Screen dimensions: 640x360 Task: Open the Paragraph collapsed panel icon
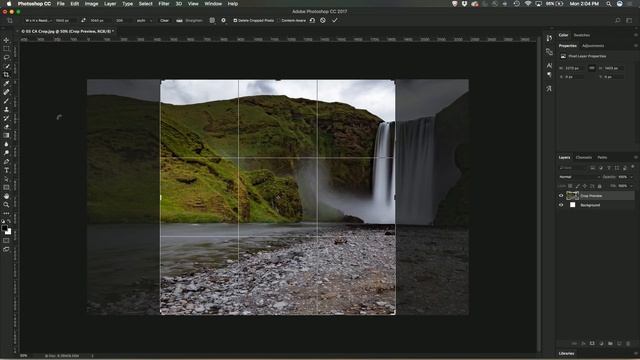tap(549, 75)
